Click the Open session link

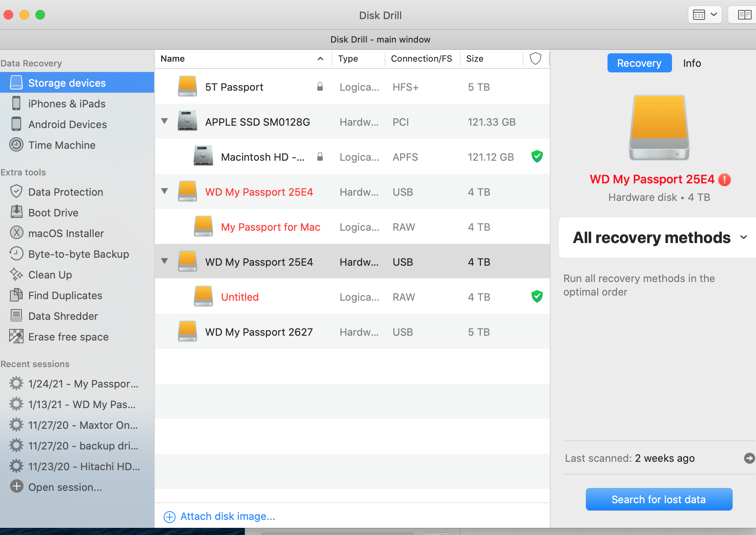click(x=65, y=487)
